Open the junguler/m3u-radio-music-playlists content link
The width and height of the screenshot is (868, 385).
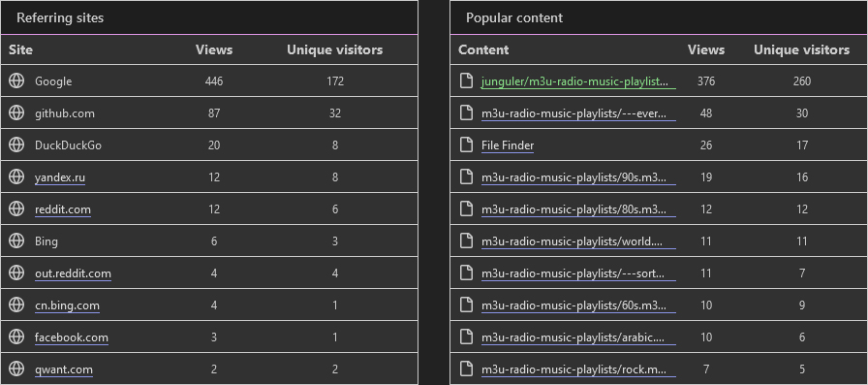pyautogui.click(x=578, y=81)
